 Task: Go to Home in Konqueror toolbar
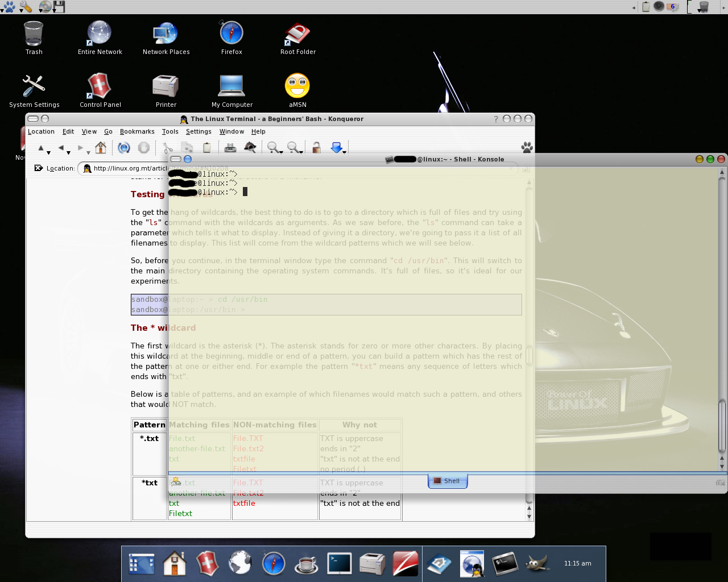(101, 148)
